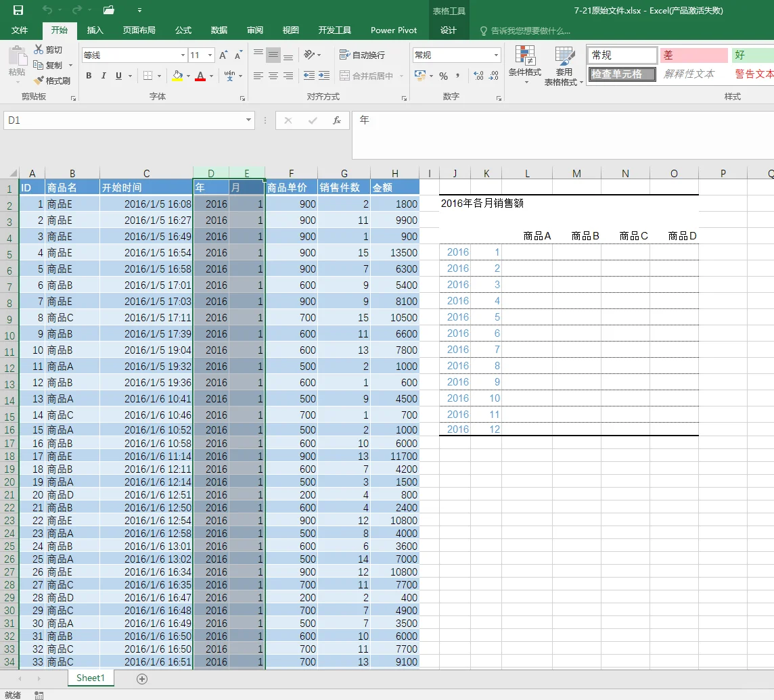Open the font size dropdown
Image resolution: width=774 pixels, height=700 pixels.
tap(210, 55)
